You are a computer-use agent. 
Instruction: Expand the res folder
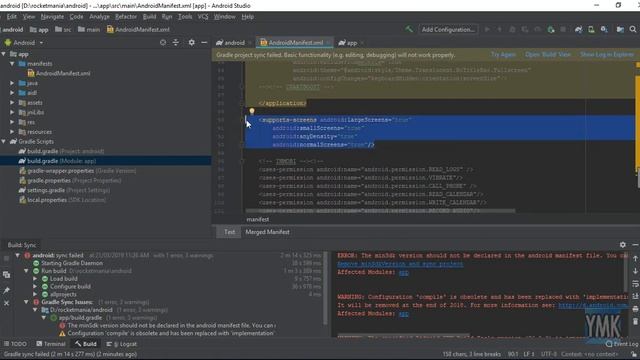coord(12,122)
